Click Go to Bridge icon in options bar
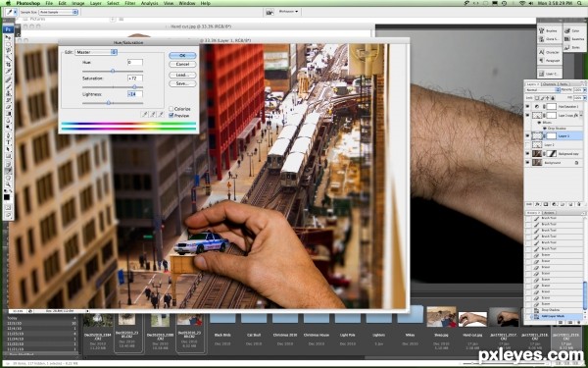The width and height of the screenshot is (588, 368). click(269, 12)
